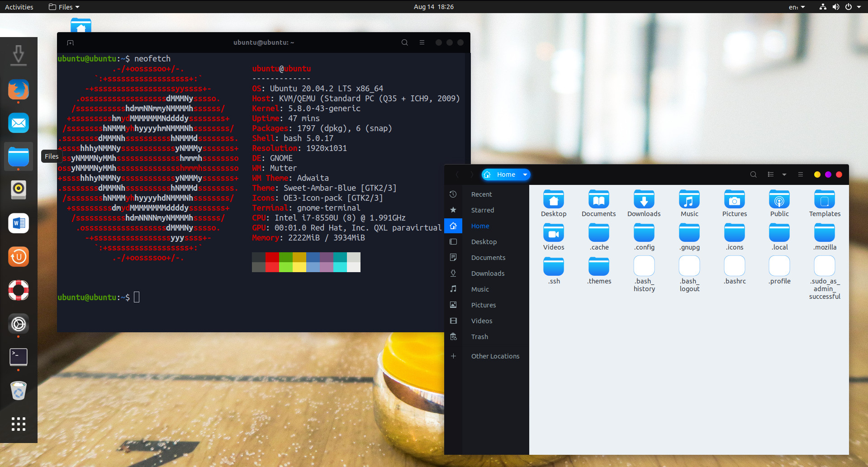Open the Templates folder icon
This screenshot has height=467, width=868.
pyautogui.click(x=825, y=203)
